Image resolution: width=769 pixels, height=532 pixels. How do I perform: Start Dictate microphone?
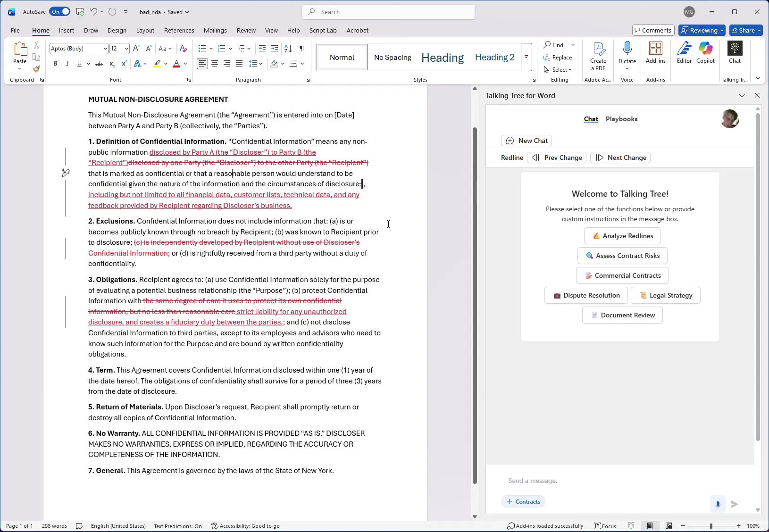click(627, 52)
